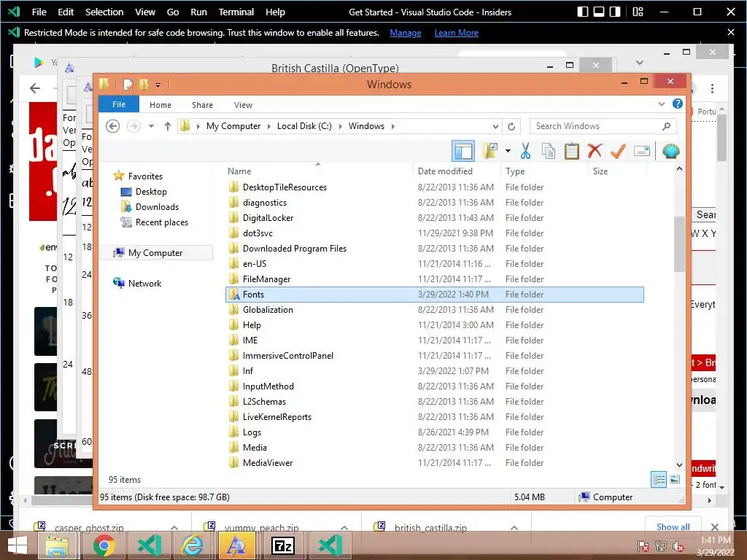Viewport: 747px width, 560px height.
Task: Paste with the clipboard icon
Action: 572,151
